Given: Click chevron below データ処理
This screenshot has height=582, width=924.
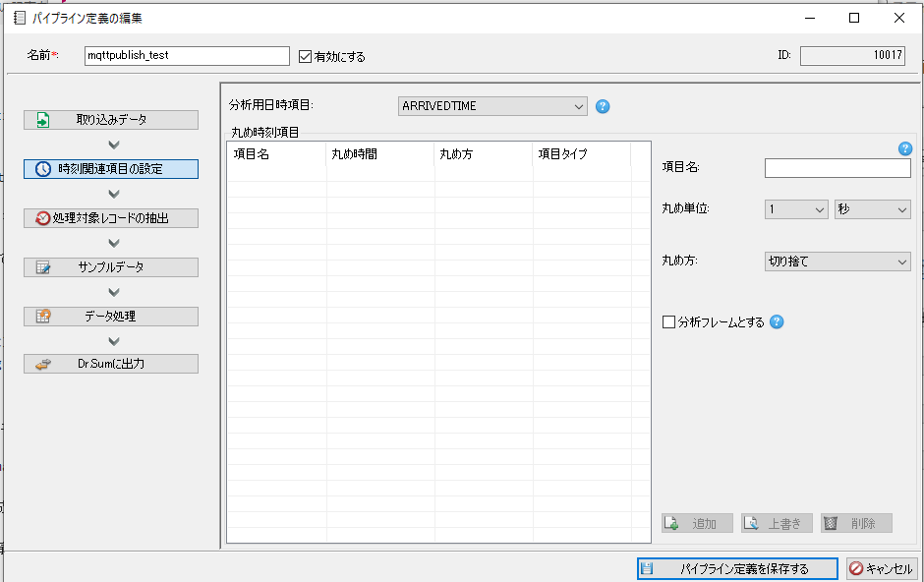Looking at the screenshot, I should pyautogui.click(x=114, y=341).
